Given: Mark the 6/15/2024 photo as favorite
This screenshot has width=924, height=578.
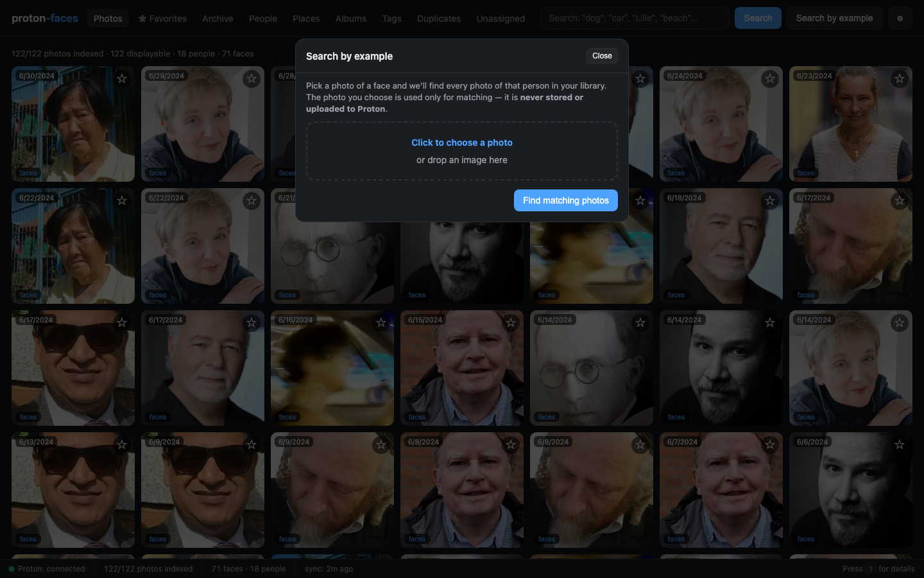Looking at the screenshot, I should coord(511,322).
